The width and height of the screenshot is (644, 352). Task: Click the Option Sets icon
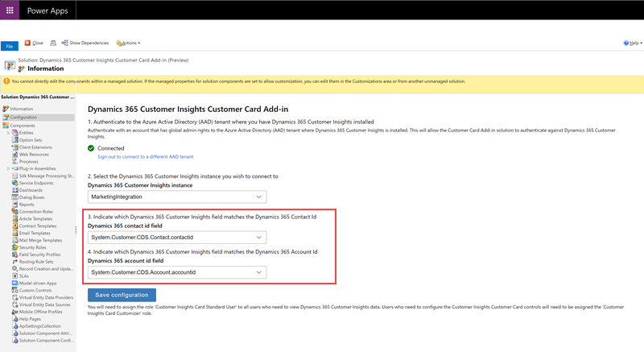click(15, 140)
